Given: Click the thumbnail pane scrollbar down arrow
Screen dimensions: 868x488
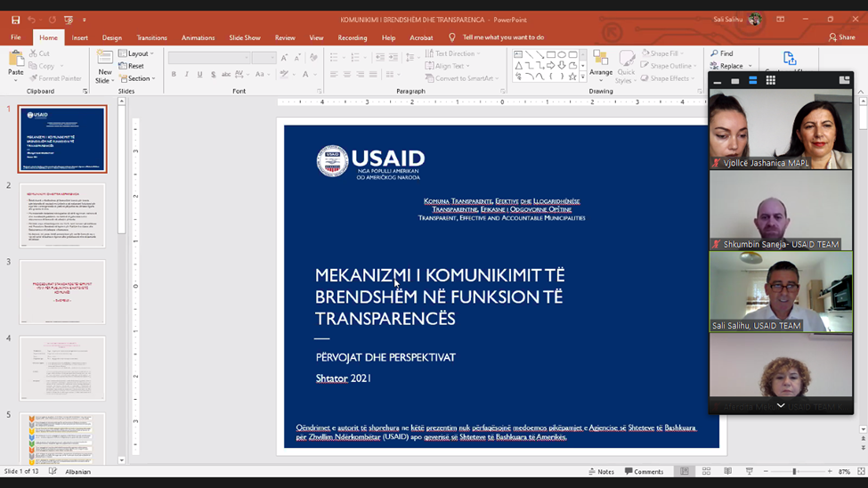Looking at the screenshot, I should point(121,460).
